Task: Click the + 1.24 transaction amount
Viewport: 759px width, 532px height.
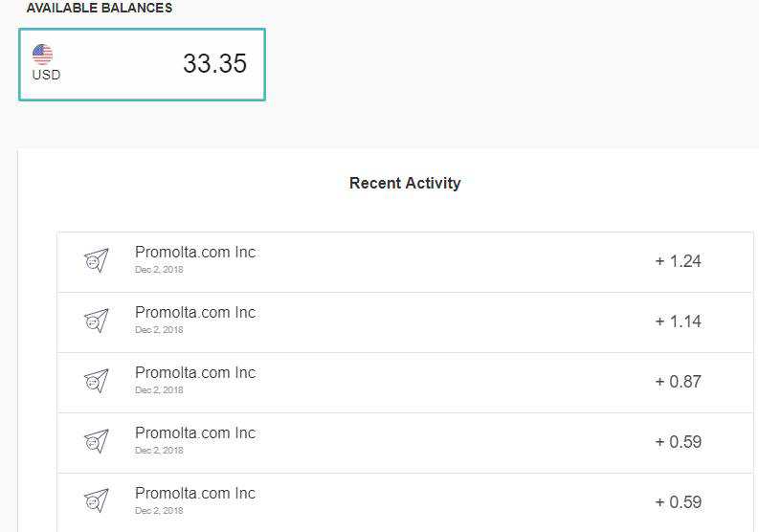Action: point(678,261)
